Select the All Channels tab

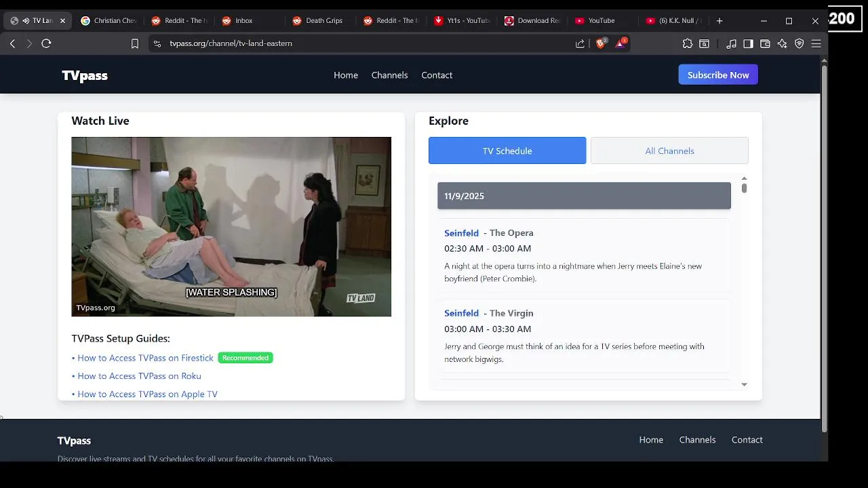[x=669, y=150]
